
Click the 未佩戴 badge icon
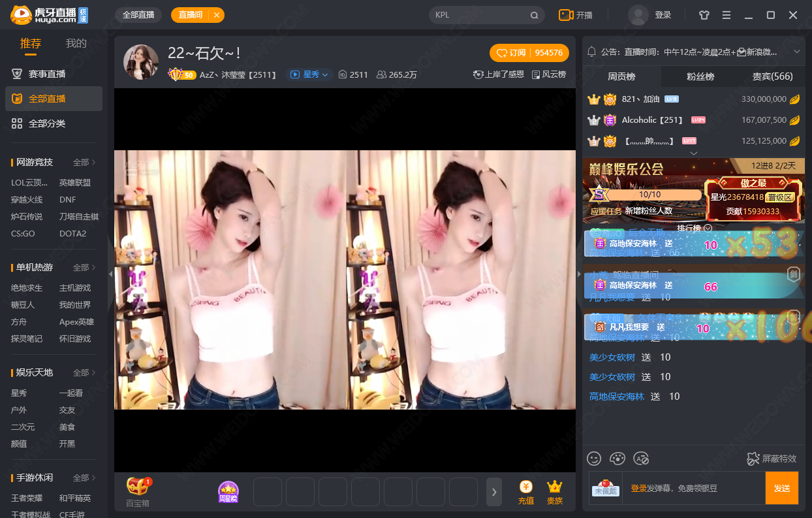point(606,488)
